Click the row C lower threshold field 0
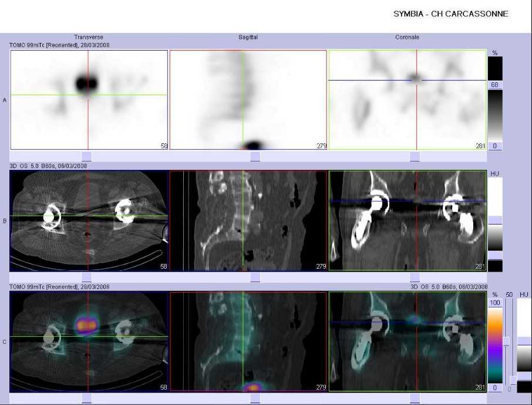532x405 pixels. pyautogui.click(x=495, y=388)
